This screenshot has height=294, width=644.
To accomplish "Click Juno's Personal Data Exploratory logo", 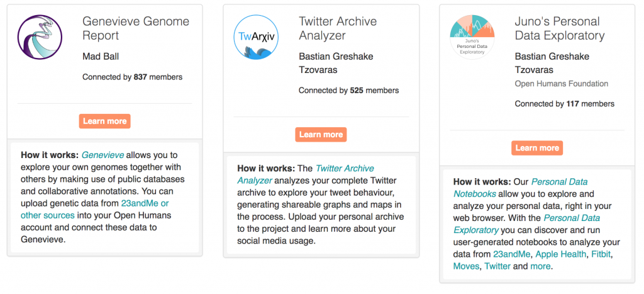I will point(472,37).
